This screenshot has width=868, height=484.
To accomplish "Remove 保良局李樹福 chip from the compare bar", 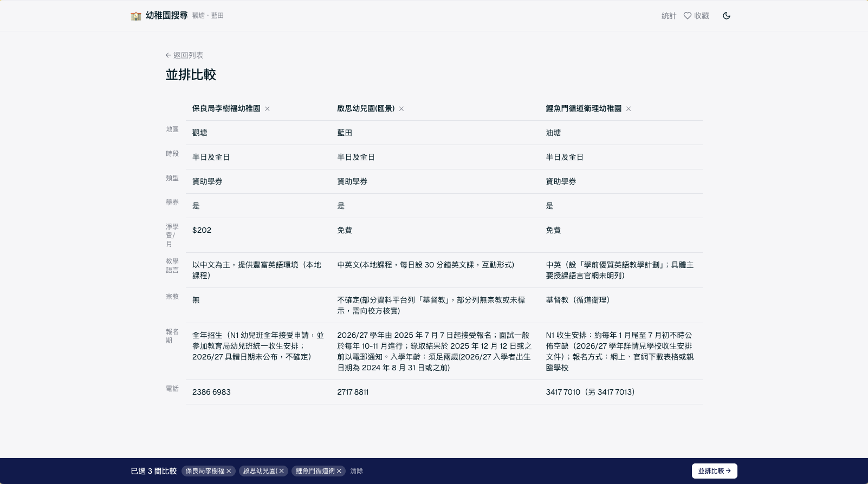I will click(229, 471).
